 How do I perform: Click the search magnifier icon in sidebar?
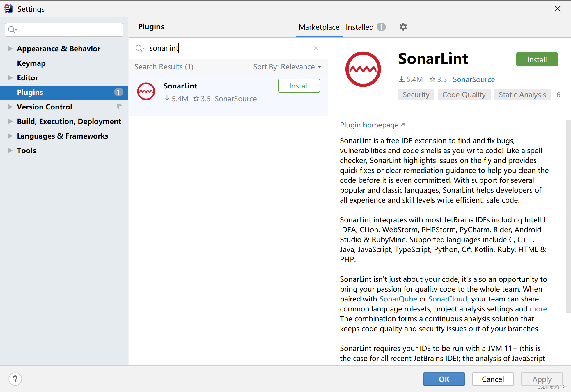point(12,29)
